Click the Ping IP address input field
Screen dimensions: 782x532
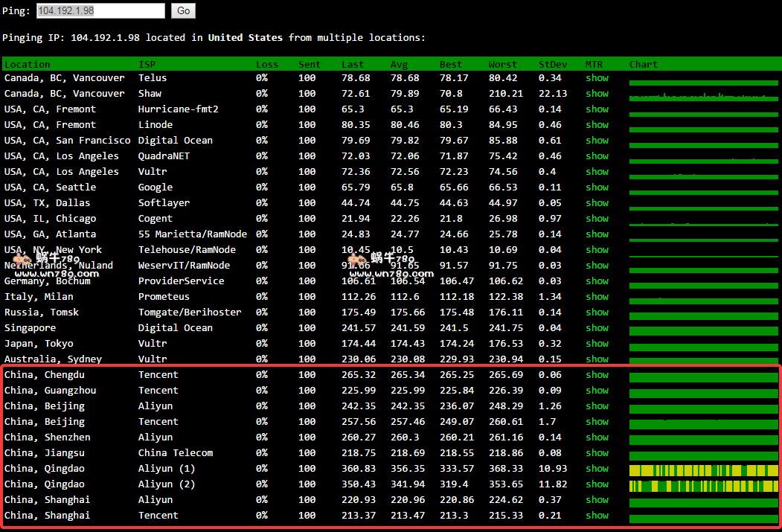[x=100, y=11]
